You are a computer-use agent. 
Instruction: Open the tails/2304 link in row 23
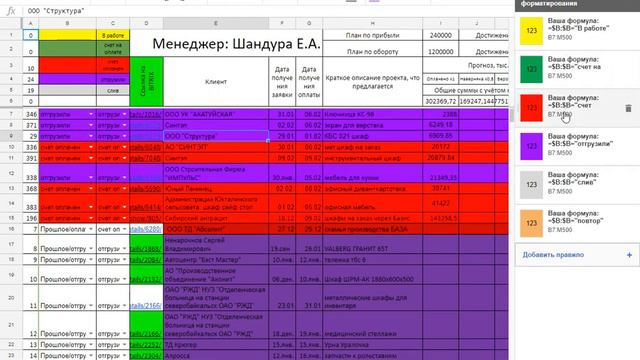[146, 356]
